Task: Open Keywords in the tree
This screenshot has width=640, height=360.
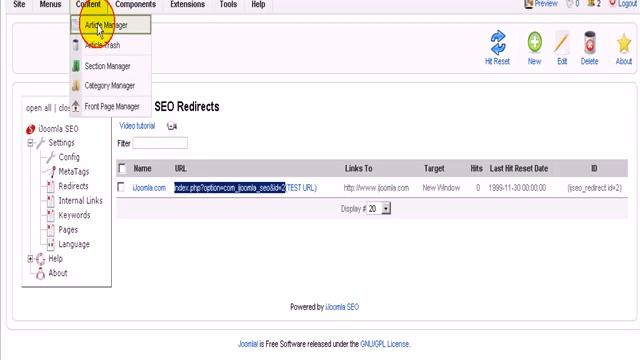Action: point(74,215)
